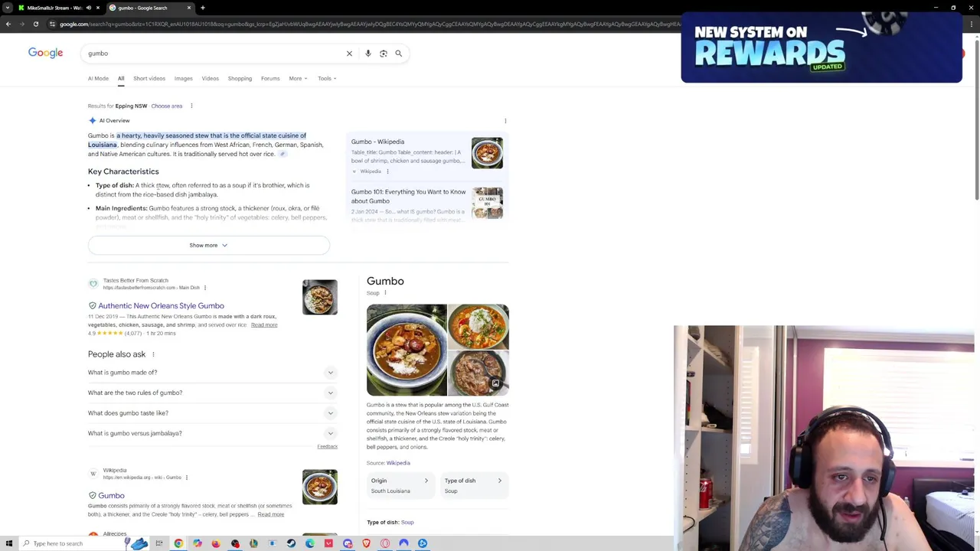The width and height of the screenshot is (980, 551).
Task: Mute the MikeSmallsJr Stream tab audio icon
Action: [x=88, y=8]
